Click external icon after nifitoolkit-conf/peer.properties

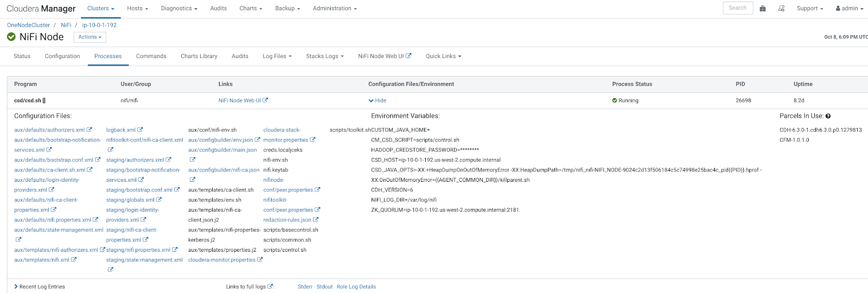(x=317, y=209)
